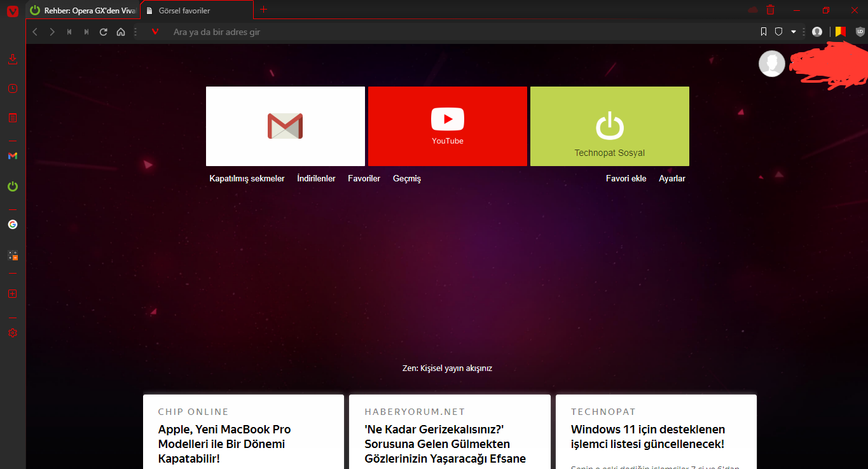Image resolution: width=868 pixels, height=469 pixels.
Task: Open the calculator web panel in sidebar
Action: (13, 255)
